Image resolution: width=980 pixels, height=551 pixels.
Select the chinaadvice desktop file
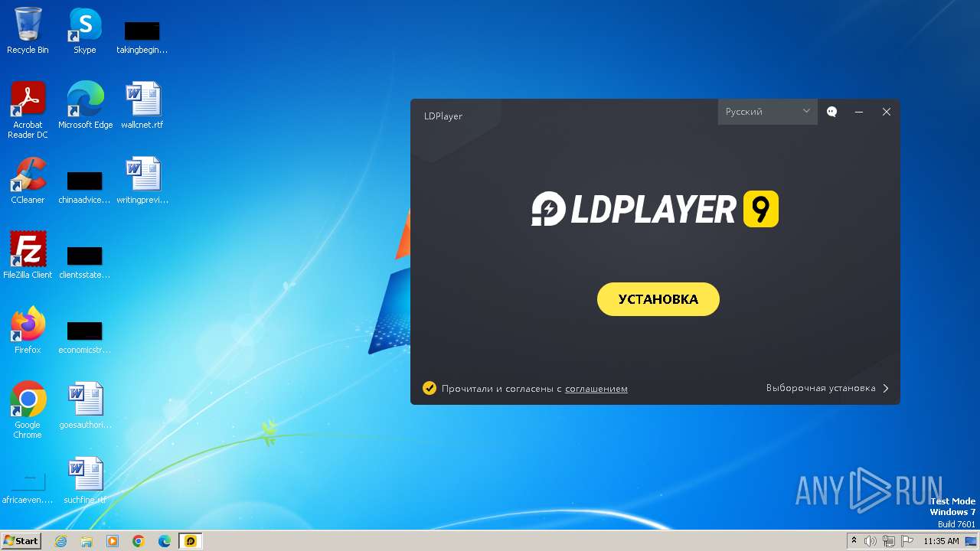[x=84, y=187]
